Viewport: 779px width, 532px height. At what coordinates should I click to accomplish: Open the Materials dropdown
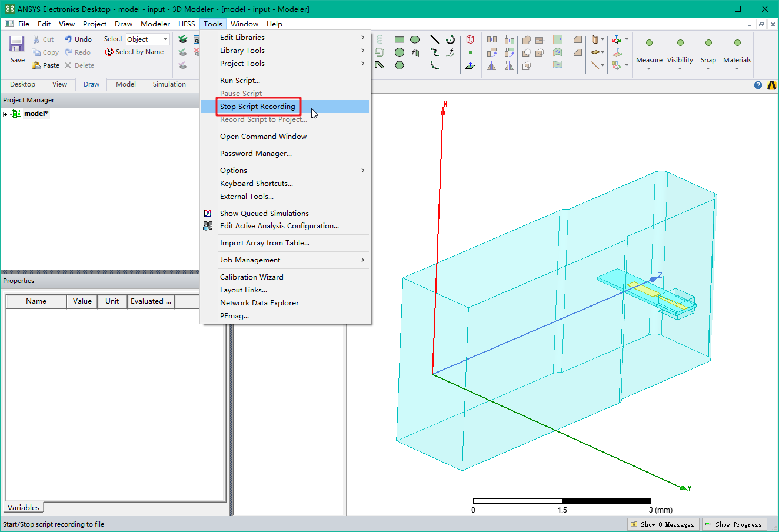737,69
